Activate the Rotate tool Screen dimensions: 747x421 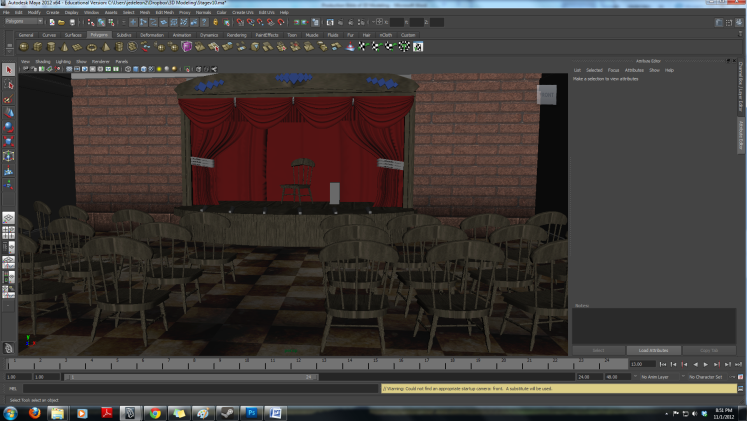coord(9,127)
